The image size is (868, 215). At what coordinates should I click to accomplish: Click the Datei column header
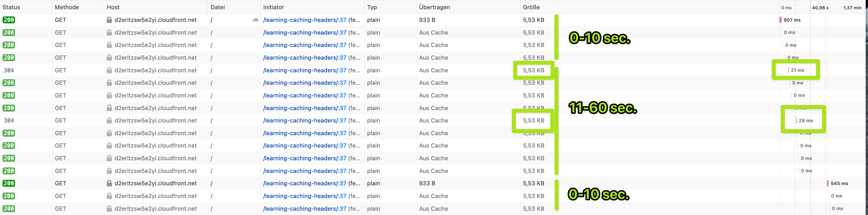pos(218,7)
